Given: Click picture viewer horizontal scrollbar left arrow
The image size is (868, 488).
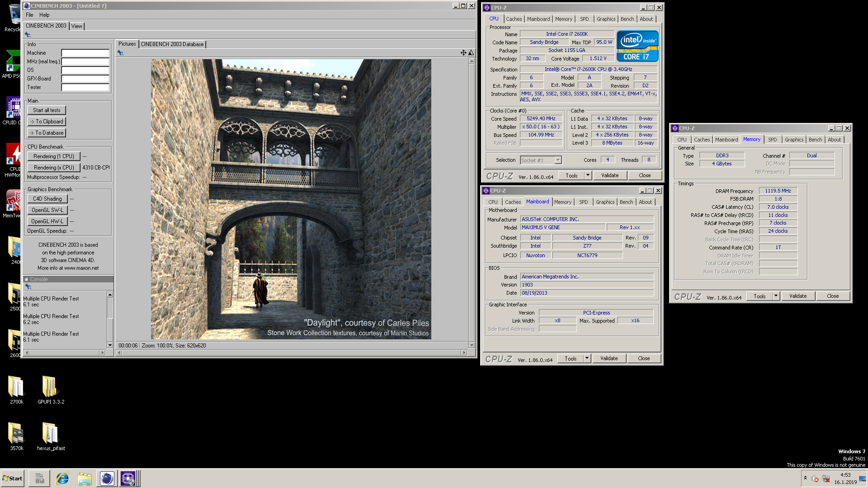Looking at the screenshot, I should (118, 352).
